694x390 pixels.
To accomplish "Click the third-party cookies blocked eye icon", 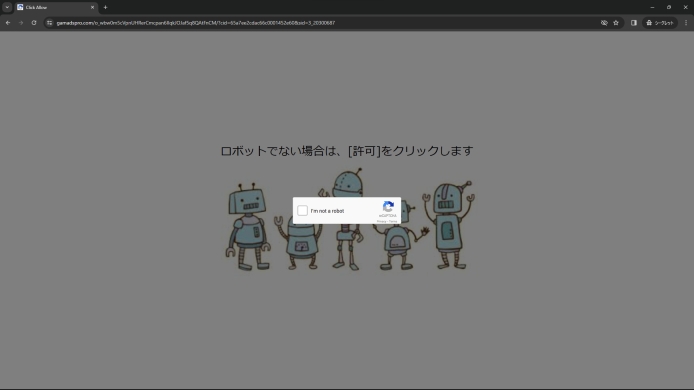I will [604, 23].
